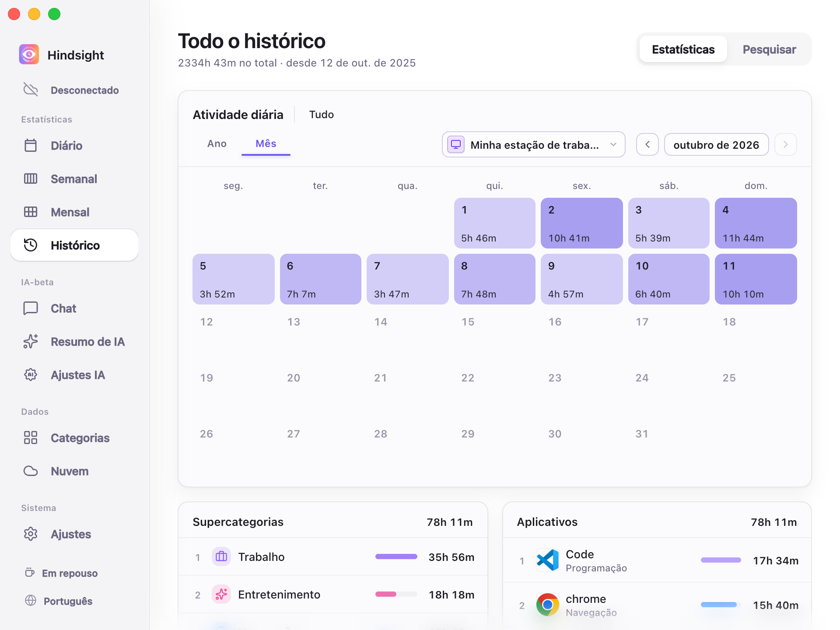Click the Em repouso status button
The height and width of the screenshot is (630, 840).
click(61, 573)
